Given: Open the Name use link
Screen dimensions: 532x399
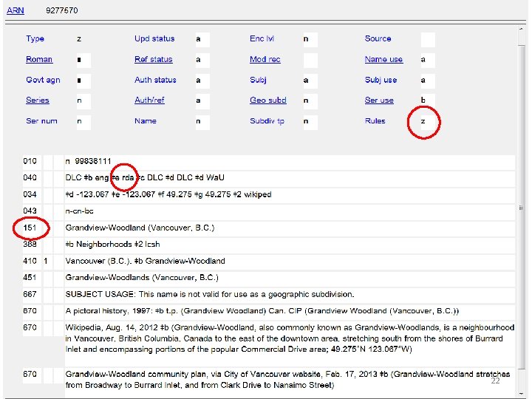Looking at the screenshot, I should coord(383,59).
